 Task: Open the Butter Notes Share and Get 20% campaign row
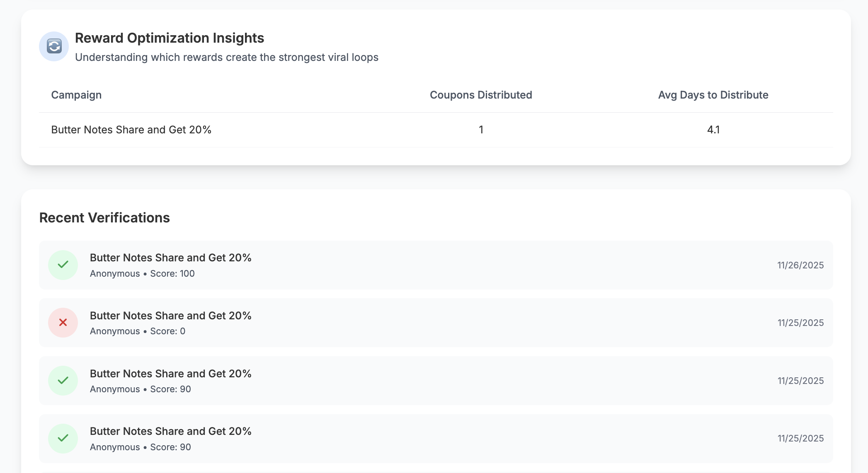point(131,129)
